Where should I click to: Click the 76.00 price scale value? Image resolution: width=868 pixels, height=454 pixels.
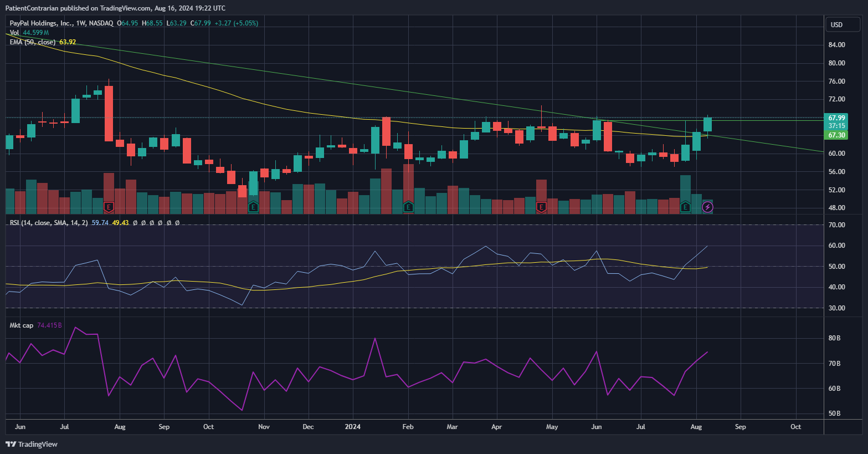click(x=836, y=81)
